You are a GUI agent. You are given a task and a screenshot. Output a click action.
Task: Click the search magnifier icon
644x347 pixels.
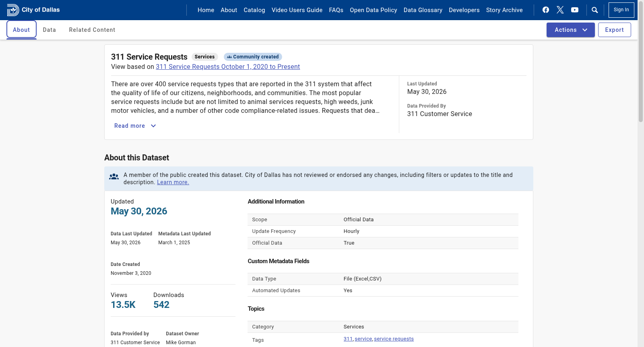point(595,10)
